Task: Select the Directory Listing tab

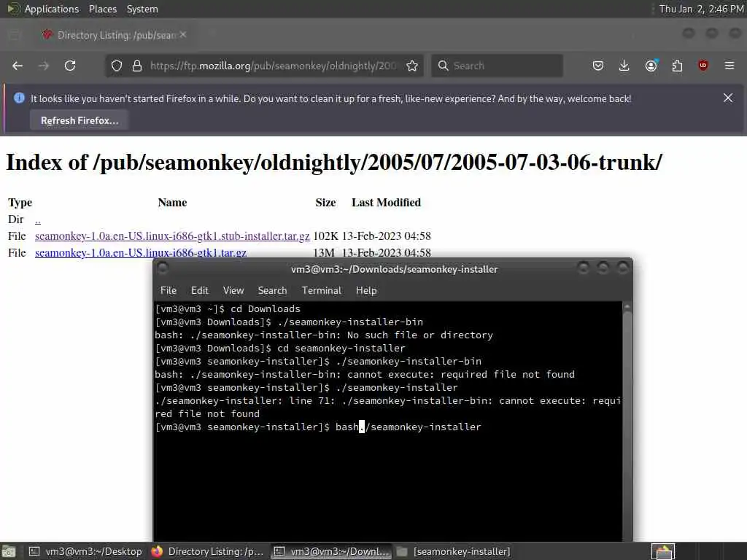Action: [x=115, y=35]
